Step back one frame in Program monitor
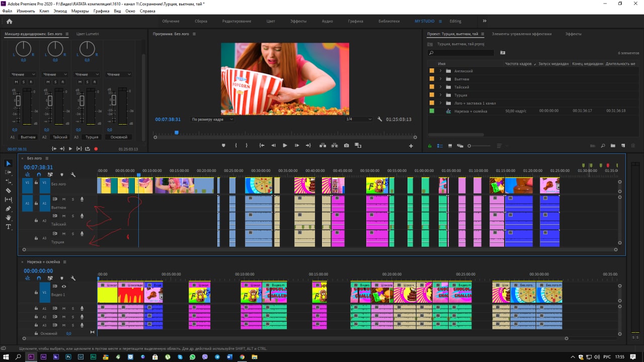Viewport: 644px width, 362px height. click(x=273, y=145)
